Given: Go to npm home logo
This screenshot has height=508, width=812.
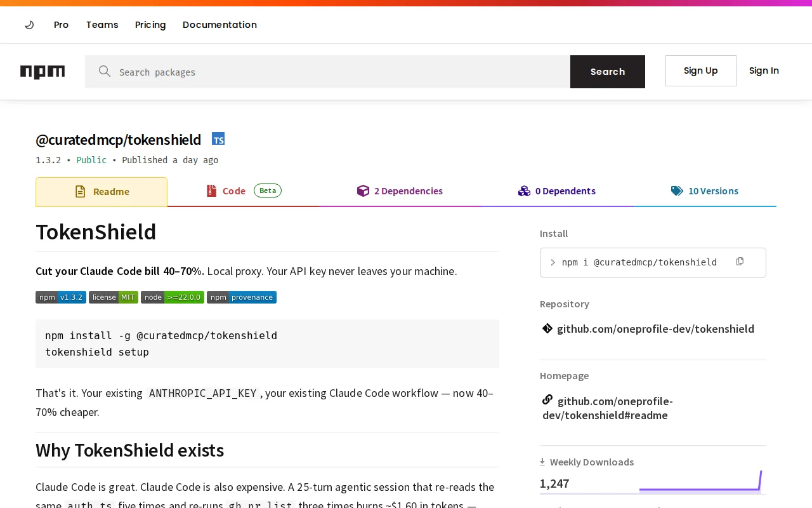Looking at the screenshot, I should point(43,72).
